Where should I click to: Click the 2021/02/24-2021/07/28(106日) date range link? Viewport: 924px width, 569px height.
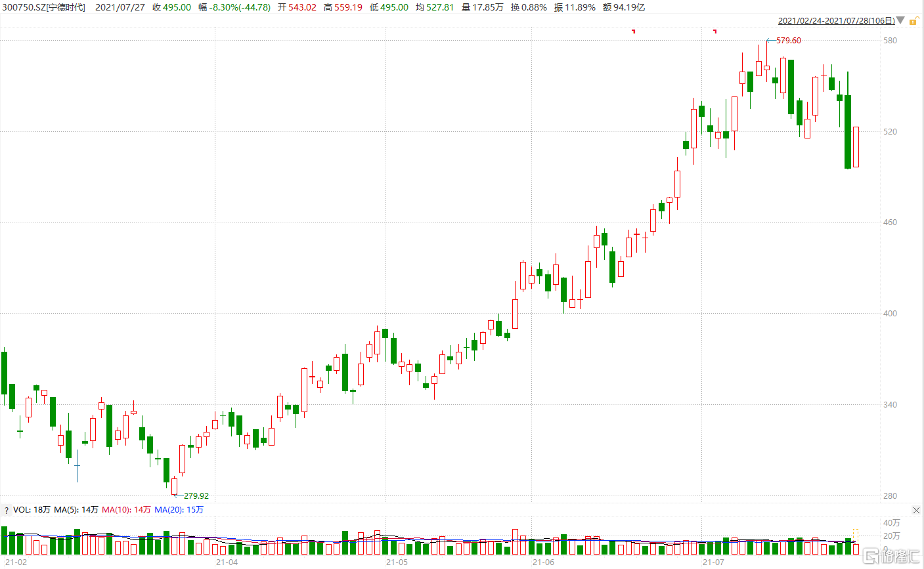click(836, 21)
